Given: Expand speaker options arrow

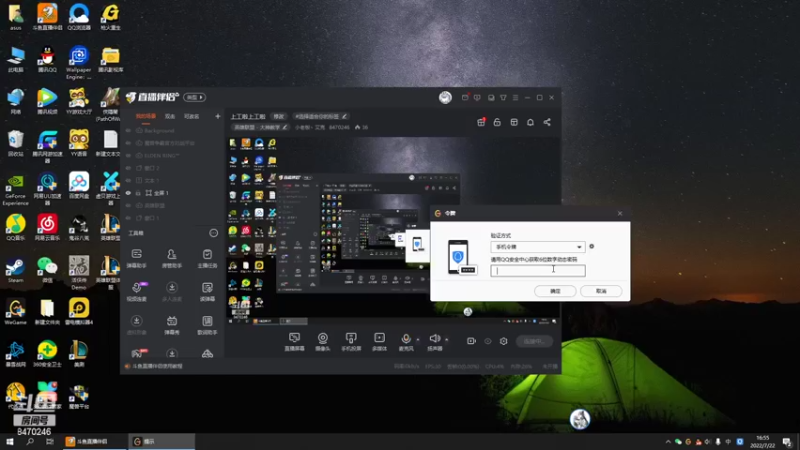Looking at the screenshot, I should coord(446,339).
